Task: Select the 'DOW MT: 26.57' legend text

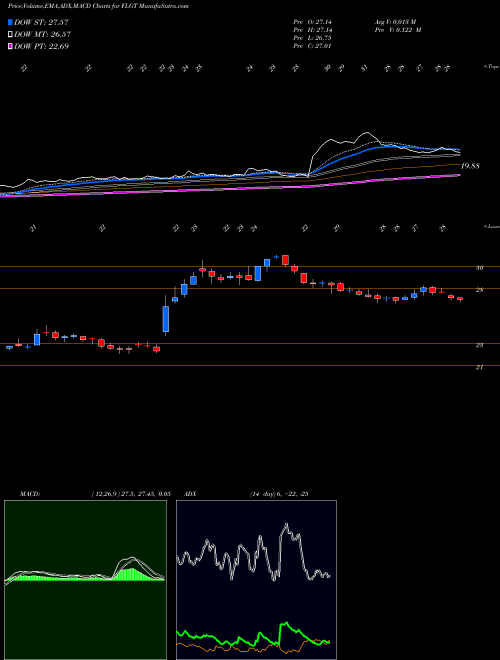Action: (42, 35)
